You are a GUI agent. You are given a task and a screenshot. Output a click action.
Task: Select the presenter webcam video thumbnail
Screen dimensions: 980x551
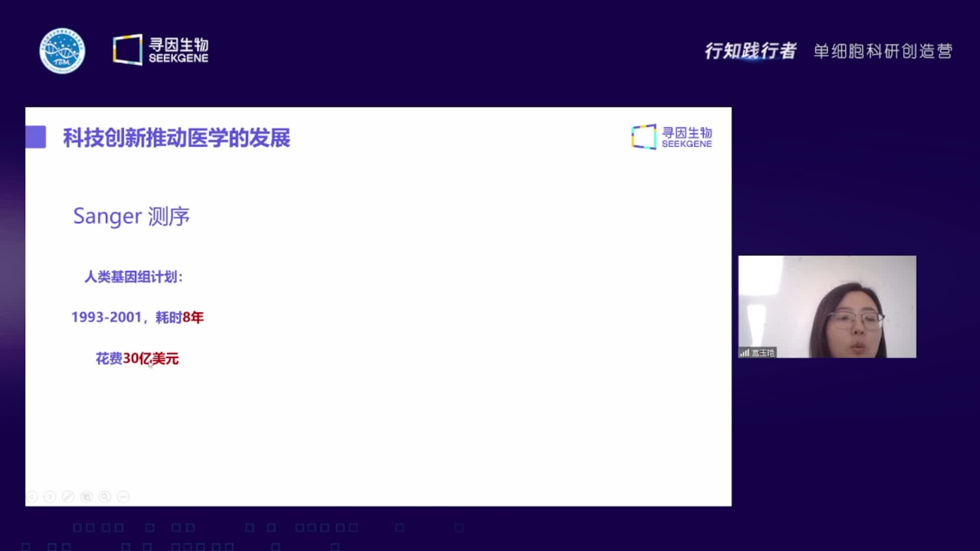click(x=827, y=307)
